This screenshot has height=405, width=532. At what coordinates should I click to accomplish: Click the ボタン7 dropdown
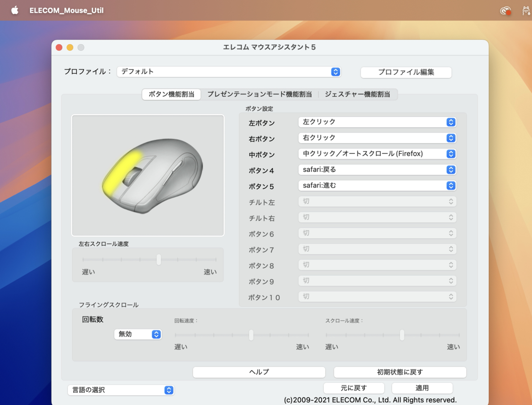pos(377,249)
